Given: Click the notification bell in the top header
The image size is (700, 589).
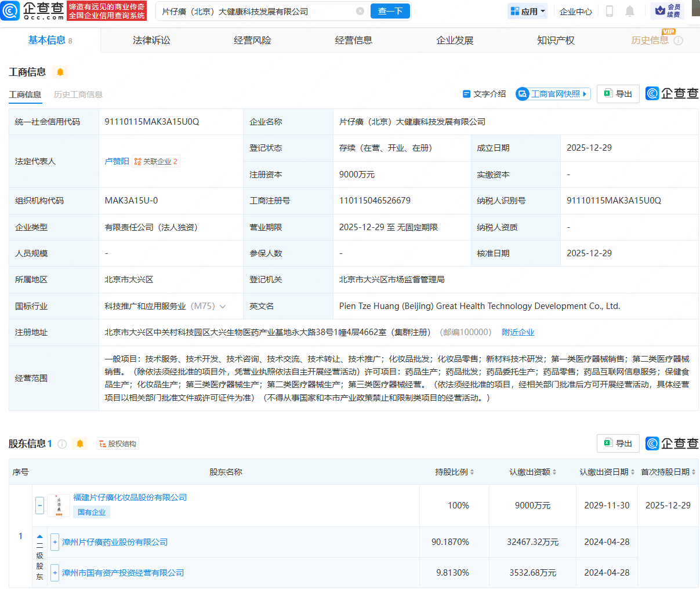Looking at the screenshot, I should point(630,11).
